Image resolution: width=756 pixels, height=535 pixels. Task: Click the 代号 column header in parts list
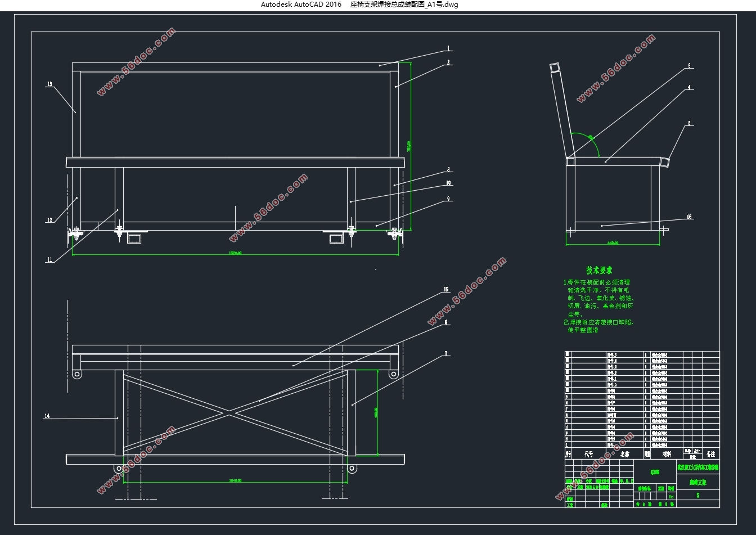(x=588, y=454)
